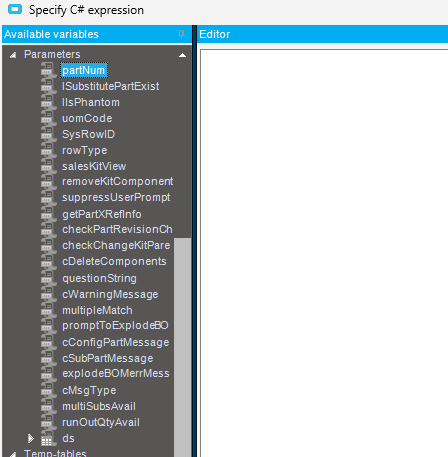Select the multiSubsAvail parameter
The image size is (448, 457).
[x=99, y=406]
